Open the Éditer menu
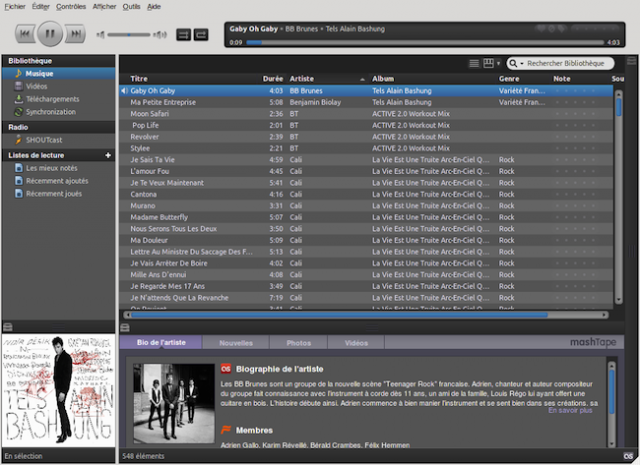 [41, 7]
